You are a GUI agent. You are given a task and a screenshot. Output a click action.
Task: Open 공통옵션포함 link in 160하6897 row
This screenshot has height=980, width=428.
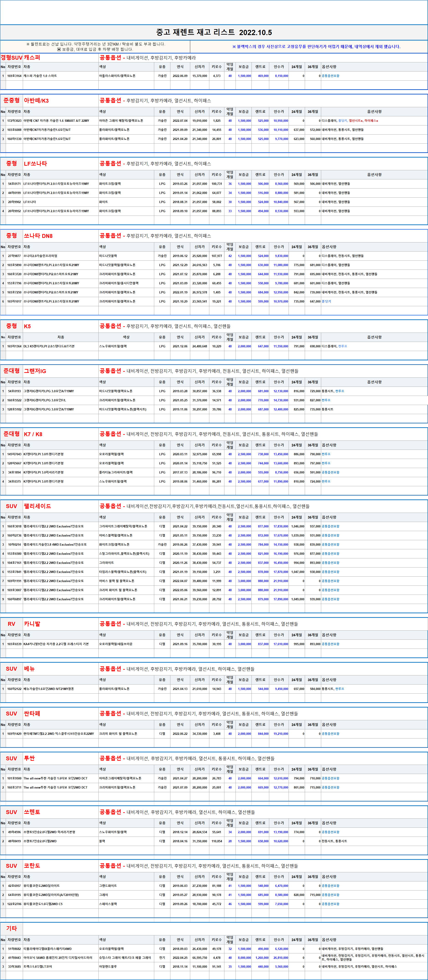(x=331, y=599)
